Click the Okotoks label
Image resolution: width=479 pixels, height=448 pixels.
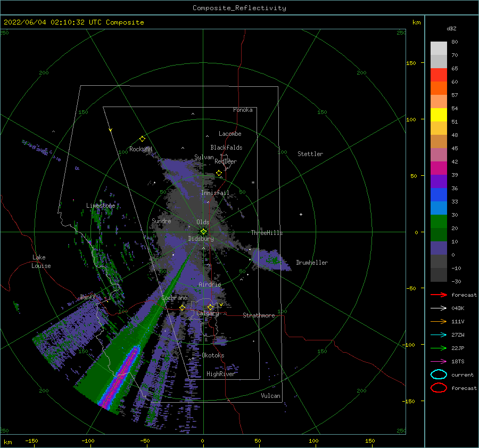[213, 355]
